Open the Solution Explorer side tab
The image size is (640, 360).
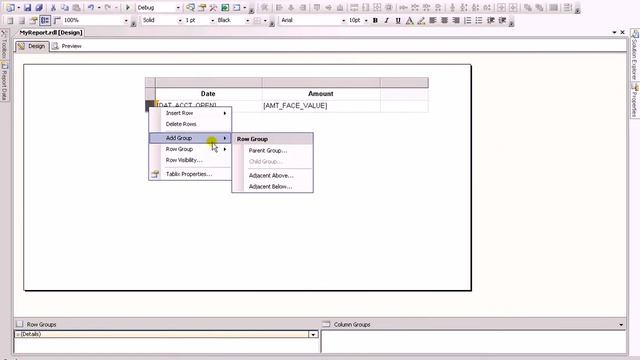point(635,55)
